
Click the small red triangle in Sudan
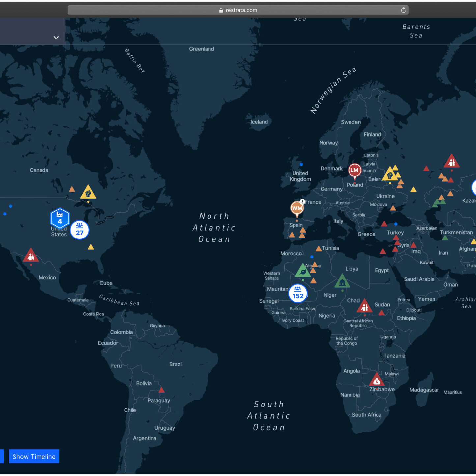pos(381,312)
